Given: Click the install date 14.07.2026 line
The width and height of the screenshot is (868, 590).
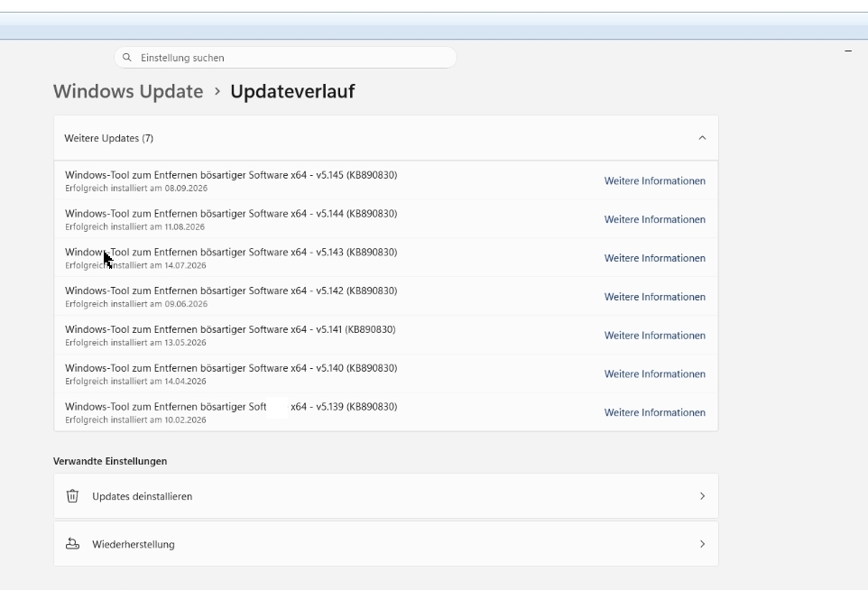Looking at the screenshot, I should [135, 265].
